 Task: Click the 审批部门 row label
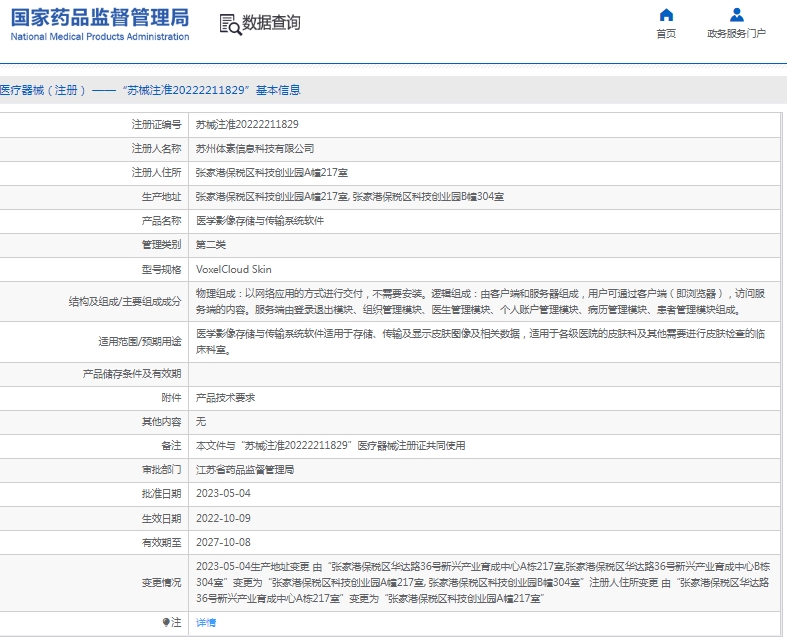click(161, 470)
